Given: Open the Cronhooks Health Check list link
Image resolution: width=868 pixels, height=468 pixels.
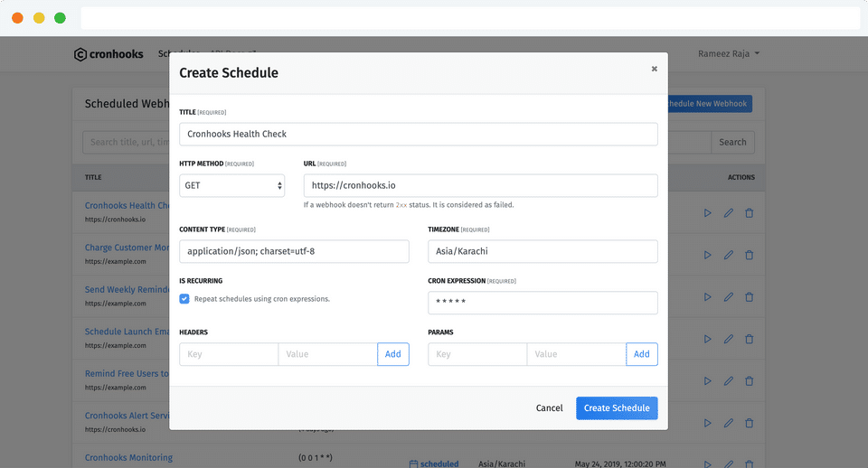Looking at the screenshot, I should (127, 205).
